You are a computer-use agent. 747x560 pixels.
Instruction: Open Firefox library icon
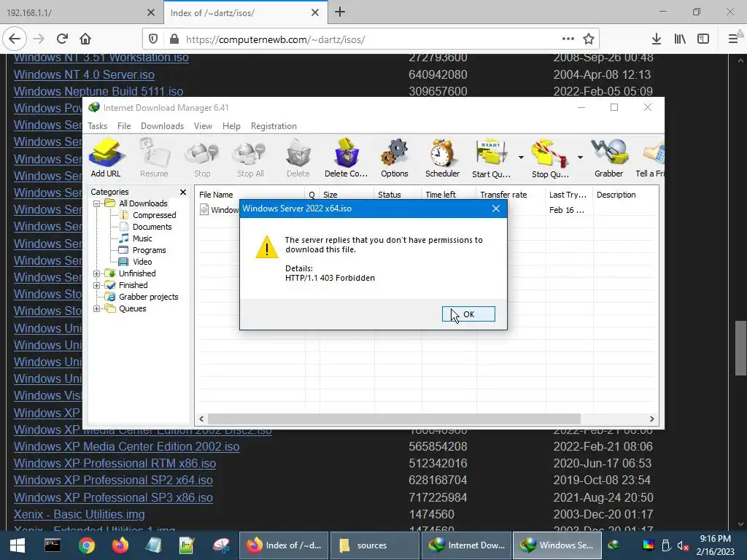click(x=680, y=39)
